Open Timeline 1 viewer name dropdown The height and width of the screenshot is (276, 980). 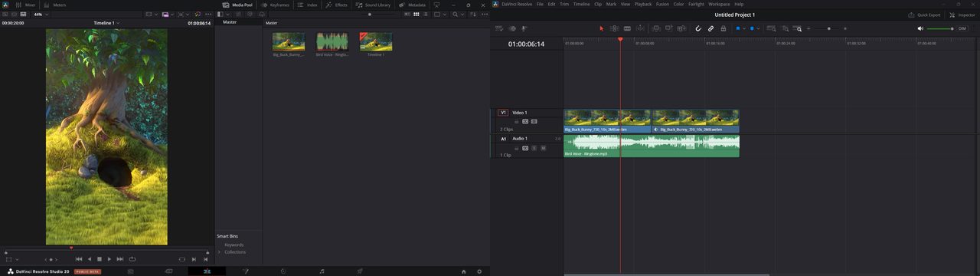(x=106, y=23)
